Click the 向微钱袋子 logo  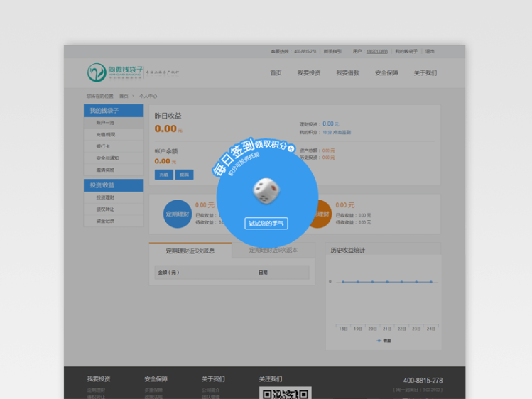click(114, 72)
